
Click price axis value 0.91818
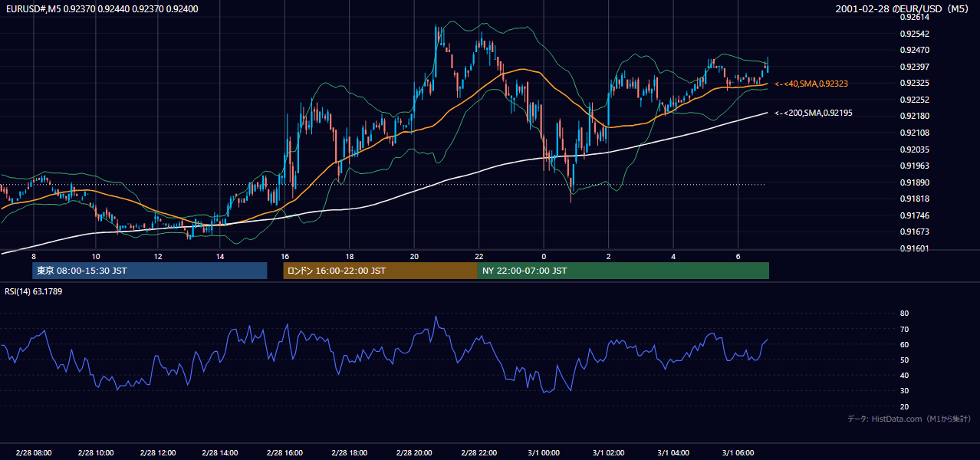915,199
